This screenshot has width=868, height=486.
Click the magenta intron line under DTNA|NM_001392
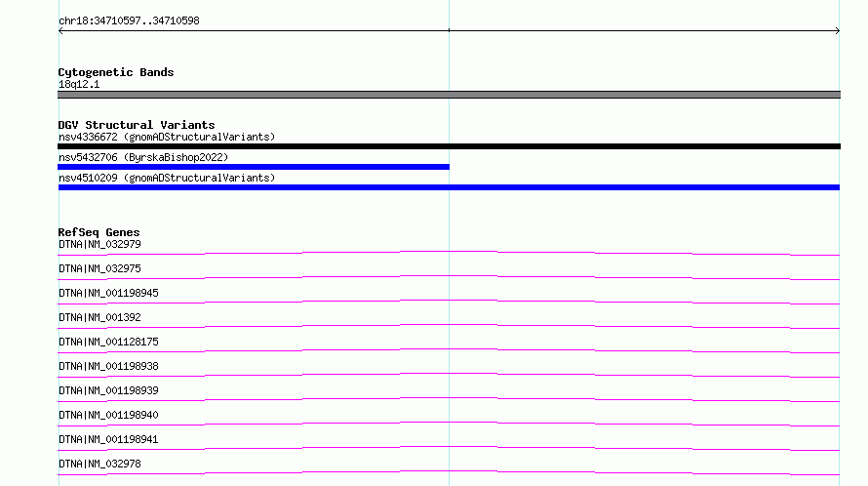(x=449, y=326)
